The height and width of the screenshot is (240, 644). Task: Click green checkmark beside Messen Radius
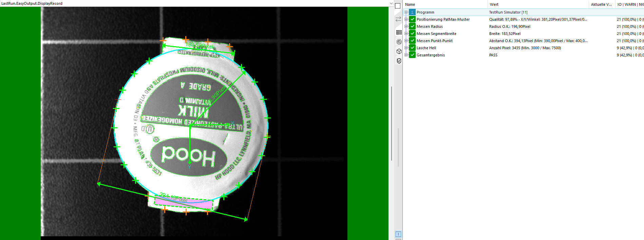(x=412, y=26)
